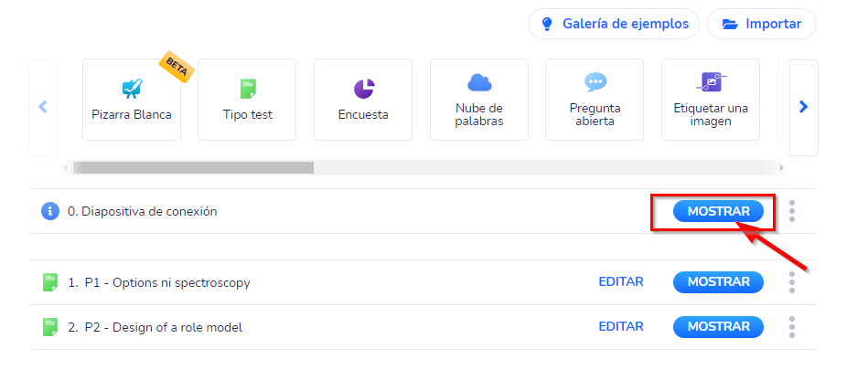Click the green note icon for P1

50,282
